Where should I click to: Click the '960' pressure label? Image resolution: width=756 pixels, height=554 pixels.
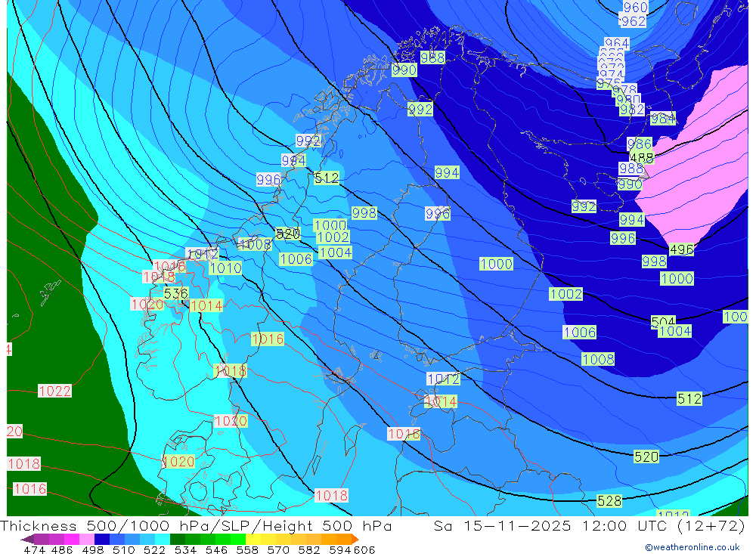pyautogui.click(x=635, y=8)
